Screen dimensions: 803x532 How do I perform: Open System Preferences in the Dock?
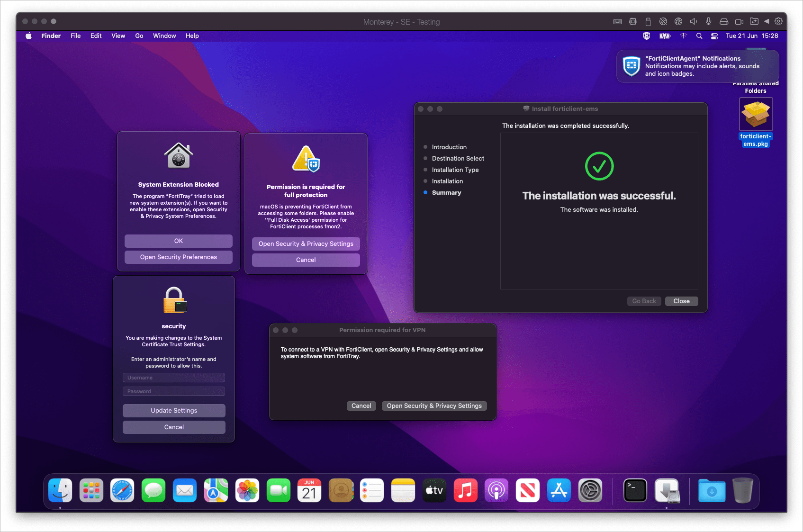click(590, 490)
